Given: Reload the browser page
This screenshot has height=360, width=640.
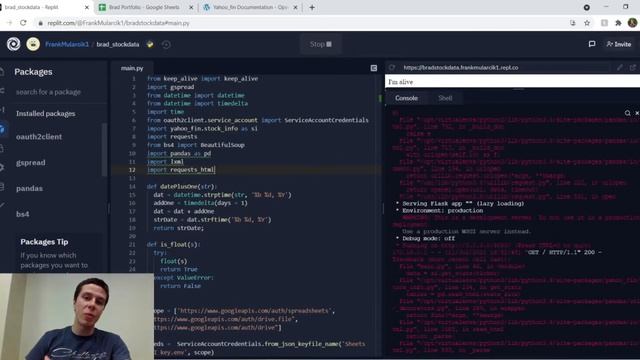Looking at the screenshot, I should coord(23,23).
